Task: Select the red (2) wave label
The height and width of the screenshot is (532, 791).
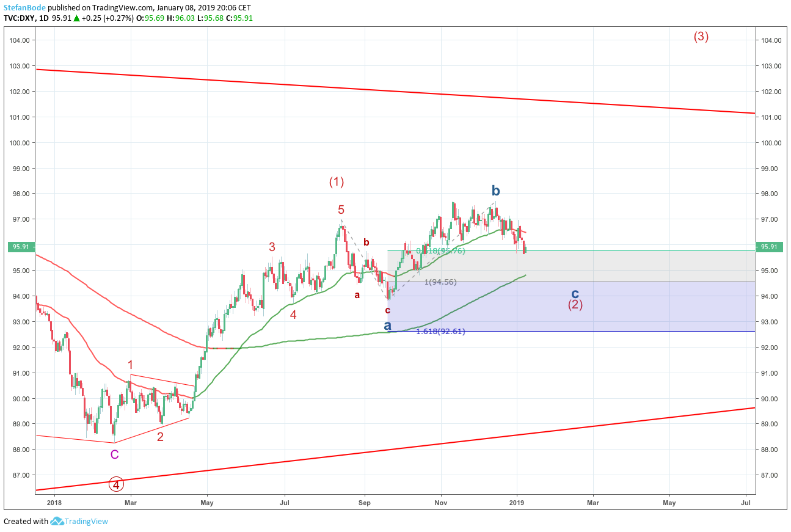Action: pos(575,304)
